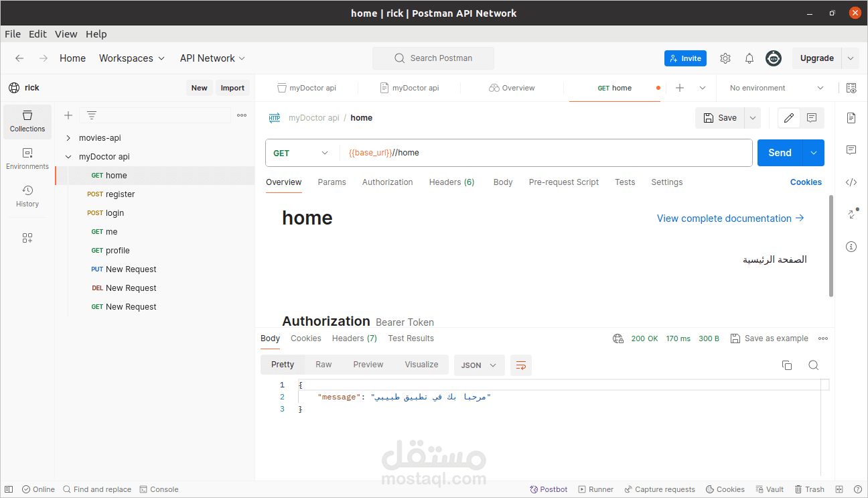Open the Cookies link by request tabs
The width and height of the screenshot is (868, 498).
point(806,182)
